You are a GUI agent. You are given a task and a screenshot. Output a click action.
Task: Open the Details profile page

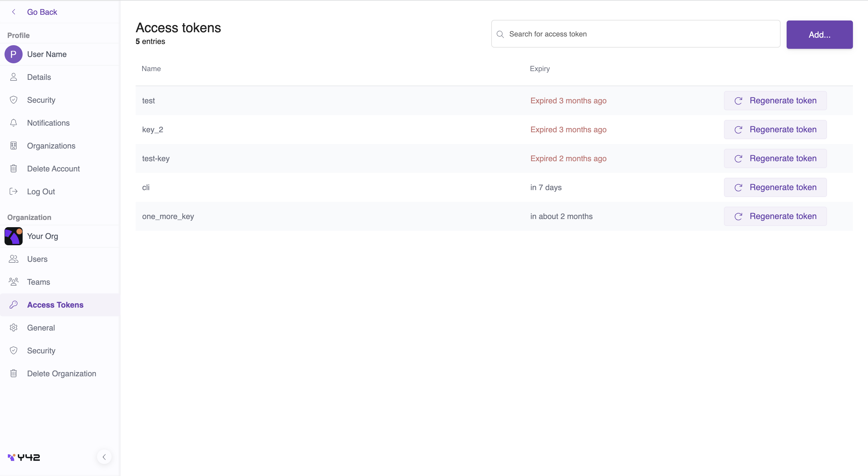(x=39, y=77)
